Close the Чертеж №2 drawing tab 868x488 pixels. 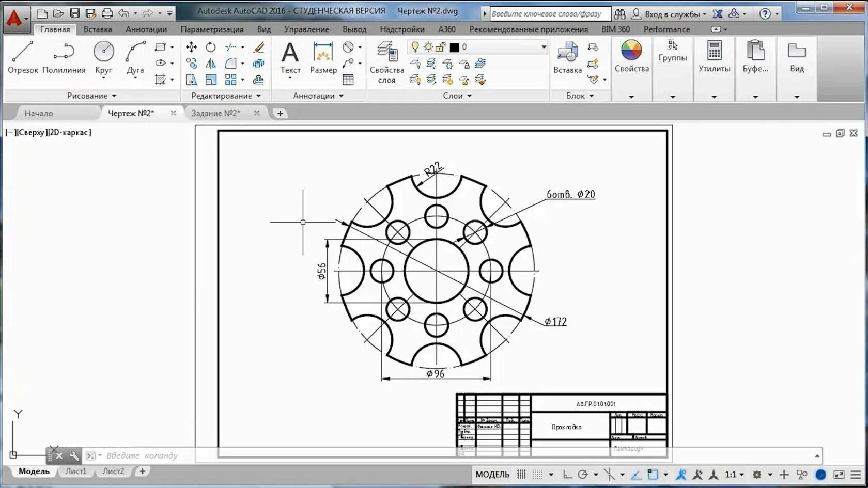[173, 113]
